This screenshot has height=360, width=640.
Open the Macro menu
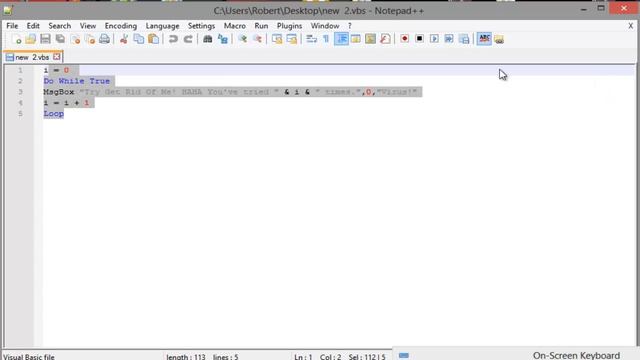click(235, 26)
